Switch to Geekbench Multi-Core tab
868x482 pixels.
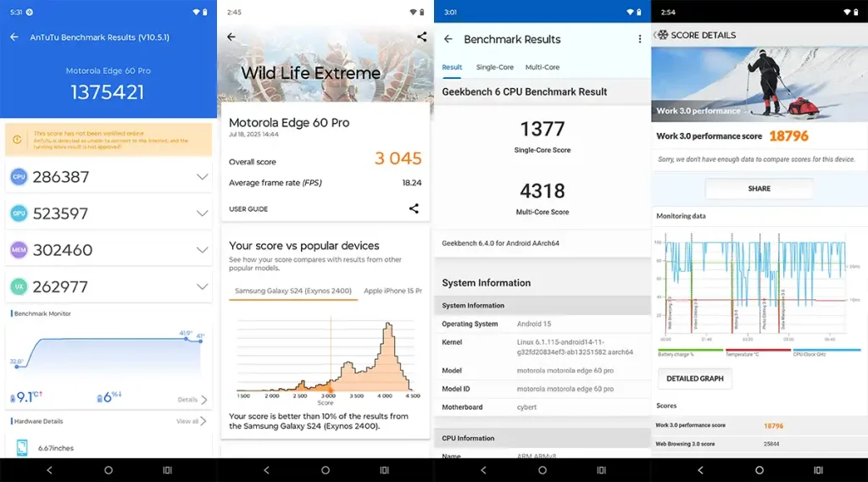point(542,67)
